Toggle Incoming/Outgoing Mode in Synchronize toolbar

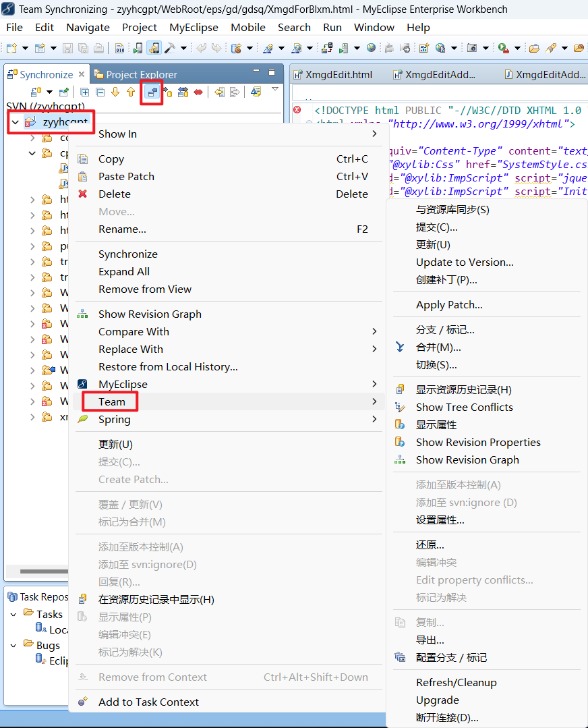(x=183, y=92)
